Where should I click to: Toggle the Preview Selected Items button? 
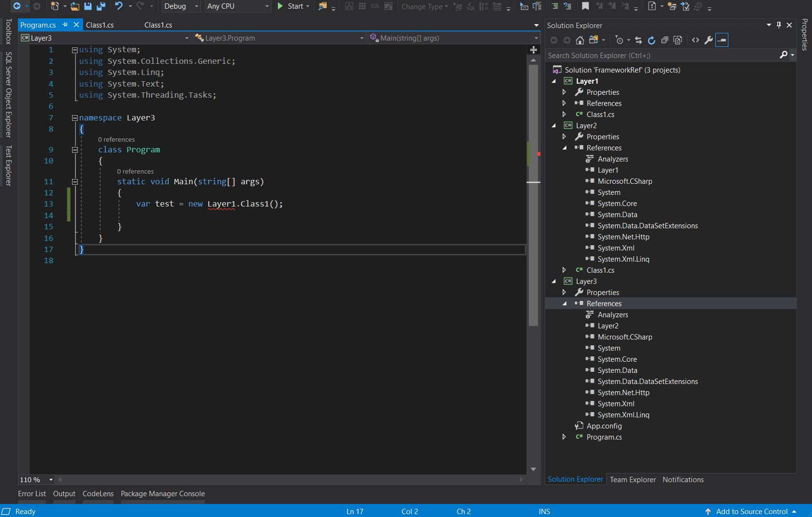pyautogui.click(x=722, y=40)
